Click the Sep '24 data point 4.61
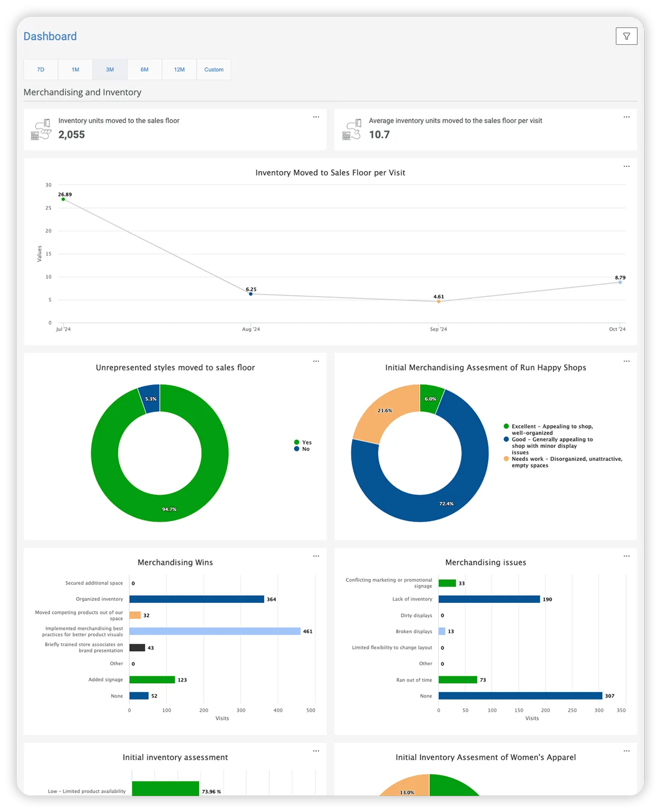Screen dimensions: 660x812 point(439,301)
